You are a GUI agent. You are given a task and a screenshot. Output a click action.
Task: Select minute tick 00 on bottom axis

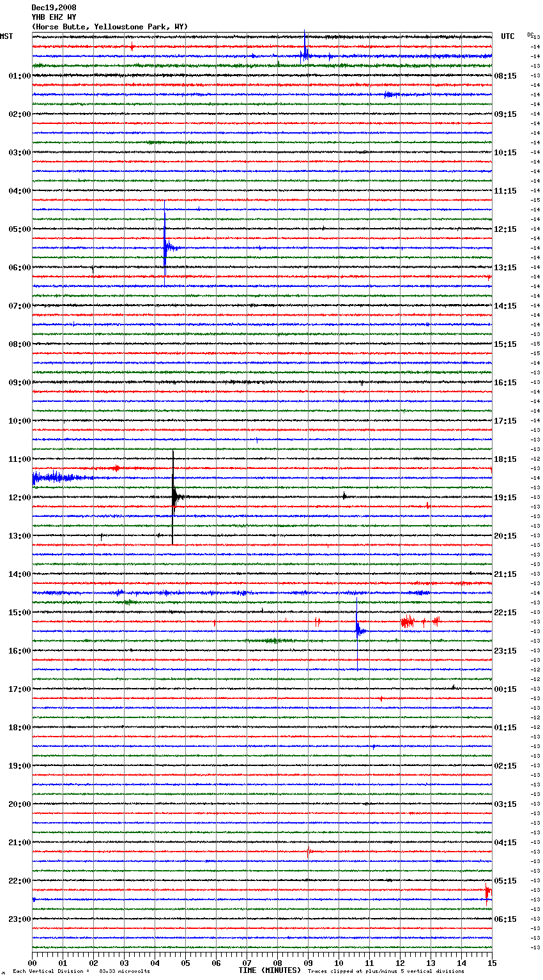click(x=32, y=963)
